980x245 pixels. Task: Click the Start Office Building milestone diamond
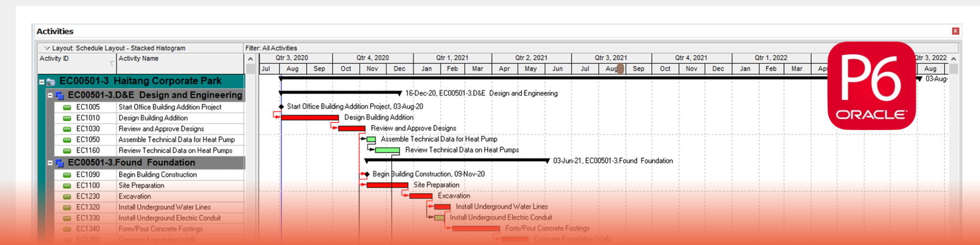click(x=281, y=106)
